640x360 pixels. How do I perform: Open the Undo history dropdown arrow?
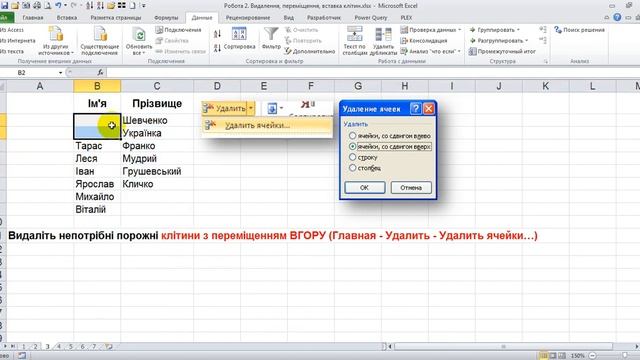point(65,6)
